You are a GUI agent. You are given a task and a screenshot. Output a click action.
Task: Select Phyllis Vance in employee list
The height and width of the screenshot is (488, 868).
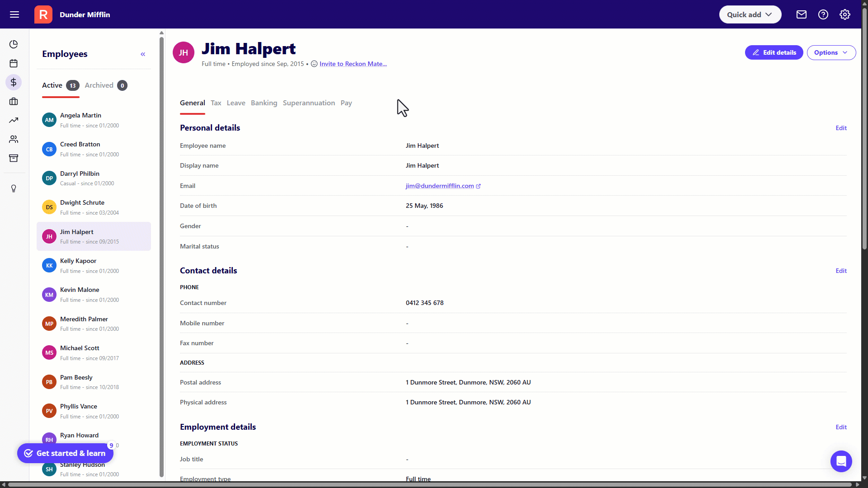pyautogui.click(x=94, y=411)
